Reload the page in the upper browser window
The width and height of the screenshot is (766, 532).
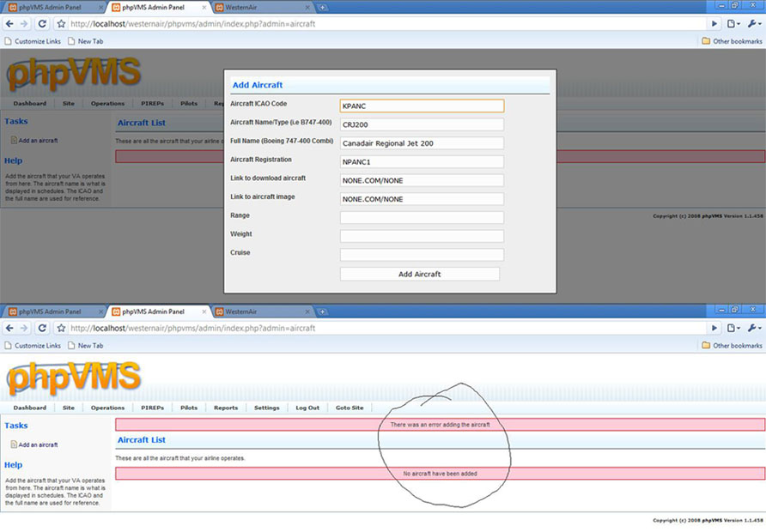[42, 23]
